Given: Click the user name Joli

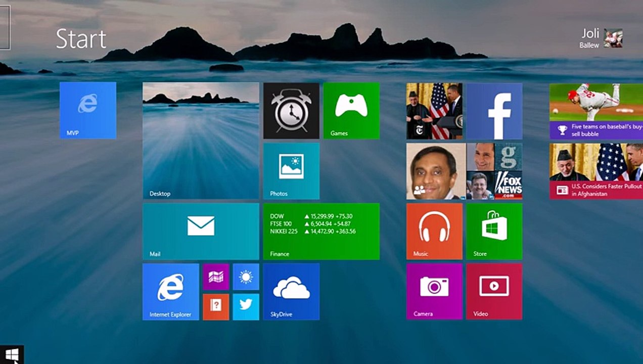Looking at the screenshot, I should [590, 34].
